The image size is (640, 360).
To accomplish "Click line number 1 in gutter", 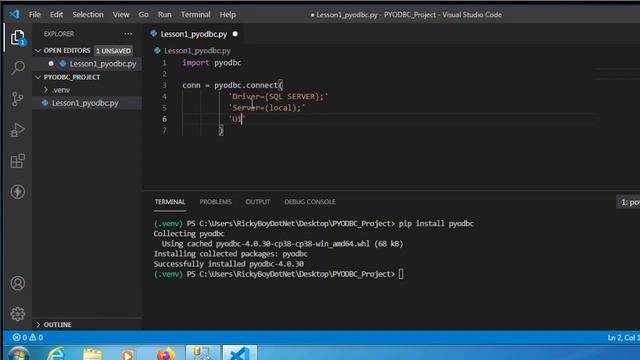I will tap(164, 63).
